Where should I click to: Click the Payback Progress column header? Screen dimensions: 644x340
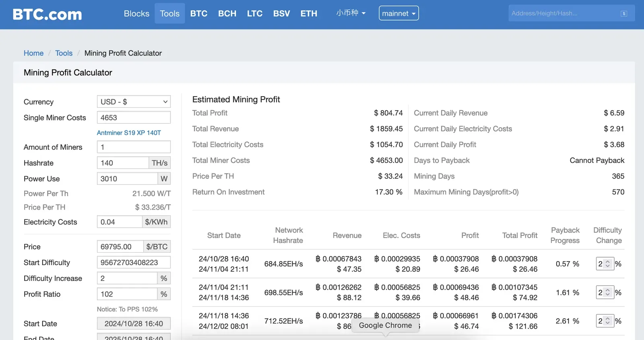point(565,235)
